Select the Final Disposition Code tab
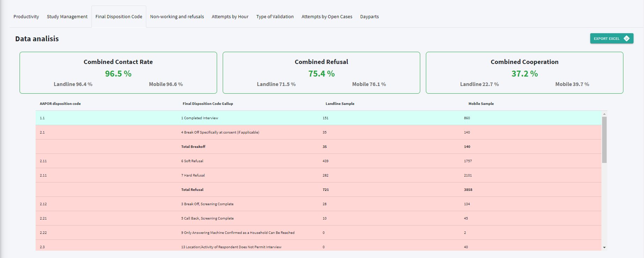Viewport: 644px width, 258px height. (119, 16)
